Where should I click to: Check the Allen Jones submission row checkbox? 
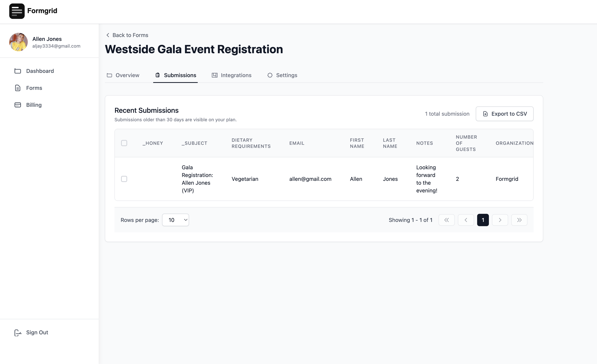(124, 179)
